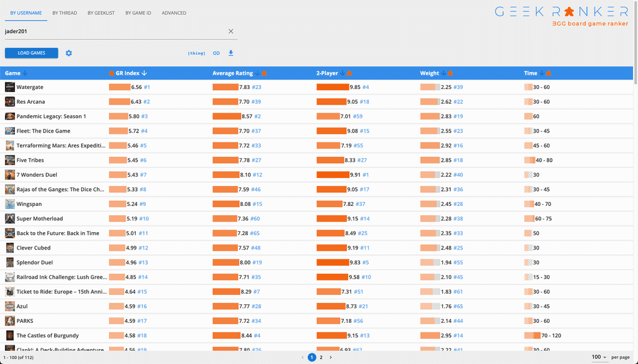Click Wingspan's Average Rating bar
Image resolution: width=638 pixels, height=364 pixels.
(x=226, y=204)
